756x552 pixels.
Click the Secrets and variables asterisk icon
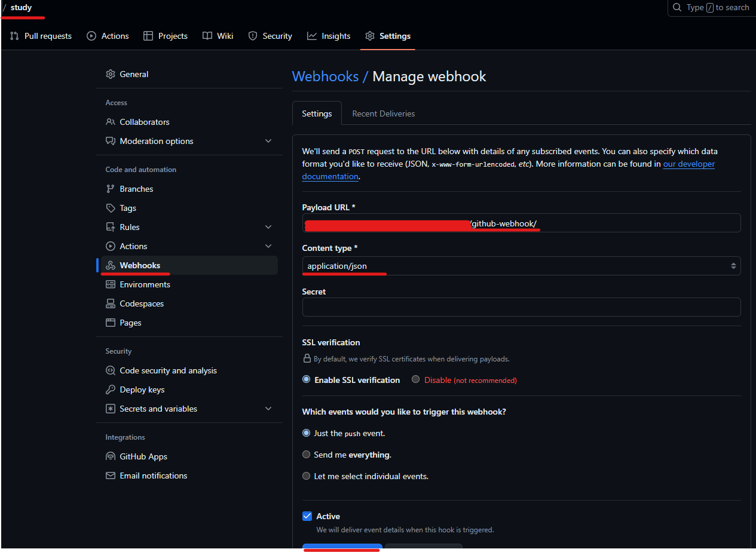coord(111,409)
